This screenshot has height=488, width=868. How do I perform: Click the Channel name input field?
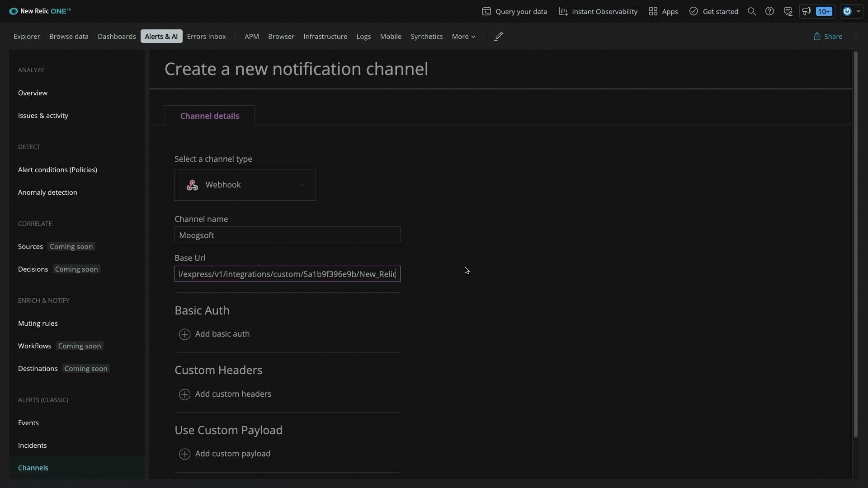pyautogui.click(x=288, y=235)
